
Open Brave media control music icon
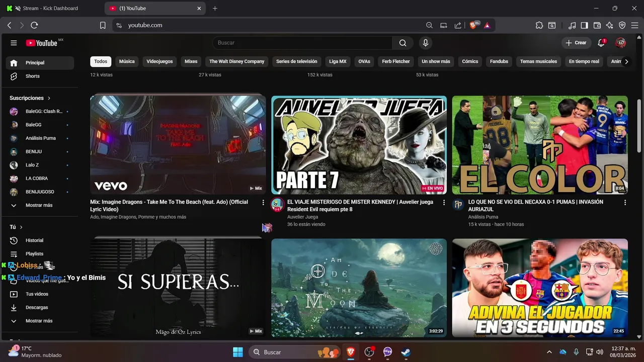[572, 25]
